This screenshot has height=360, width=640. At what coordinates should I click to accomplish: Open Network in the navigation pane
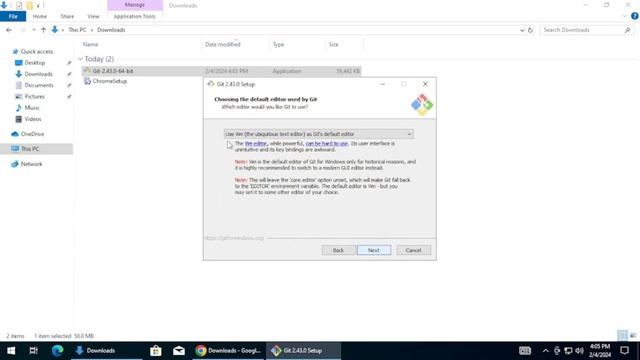(31, 164)
